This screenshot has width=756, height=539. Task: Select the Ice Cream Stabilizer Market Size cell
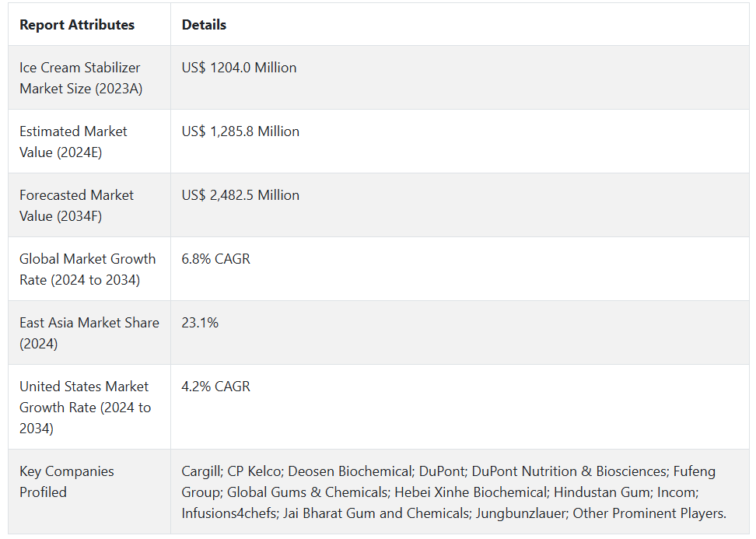tap(81, 78)
